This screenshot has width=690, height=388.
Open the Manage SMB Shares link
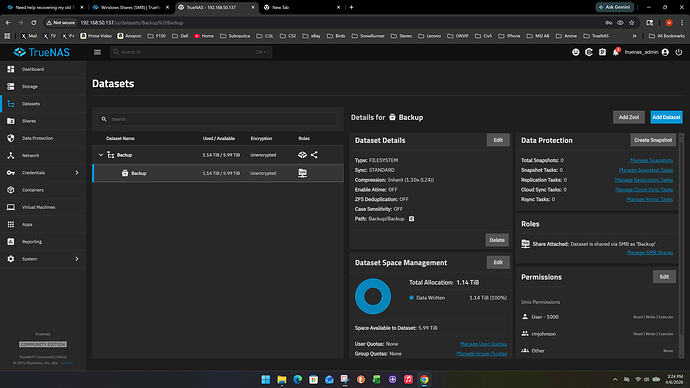pyautogui.click(x=650, y=253)
